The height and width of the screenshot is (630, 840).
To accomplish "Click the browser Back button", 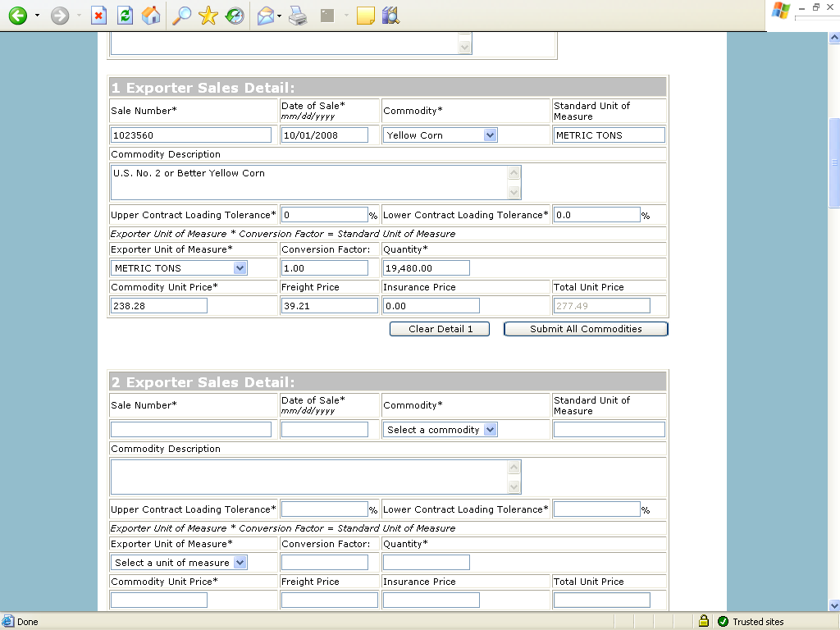I will tap(18, 16).
